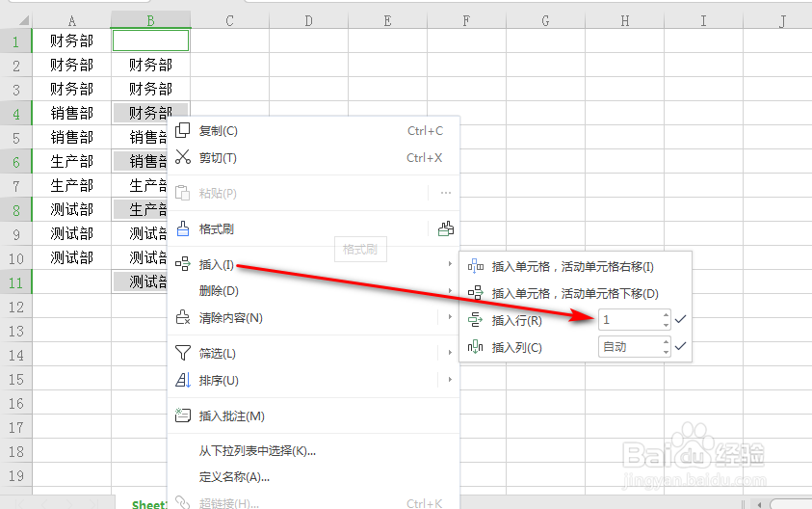The width and height of the screenshot is (812, 509).
Task: Click the insert cells shift down icon
Action: (476, 293)
